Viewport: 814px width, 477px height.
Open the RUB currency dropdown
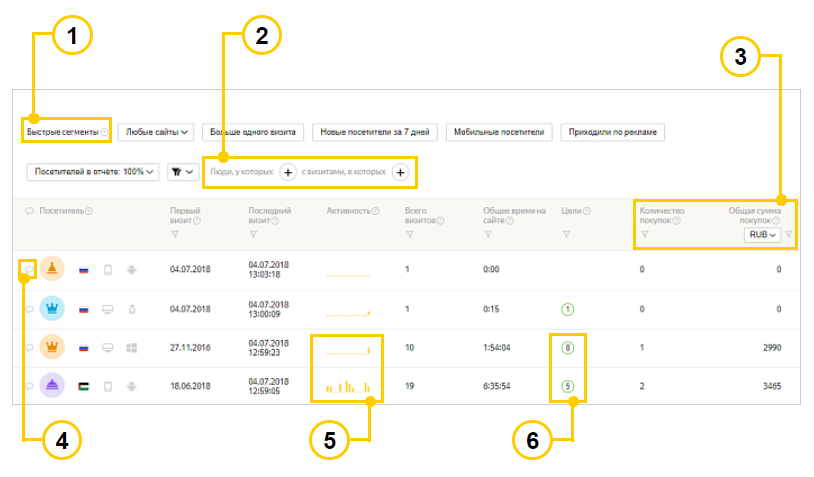tap(761, 235)
